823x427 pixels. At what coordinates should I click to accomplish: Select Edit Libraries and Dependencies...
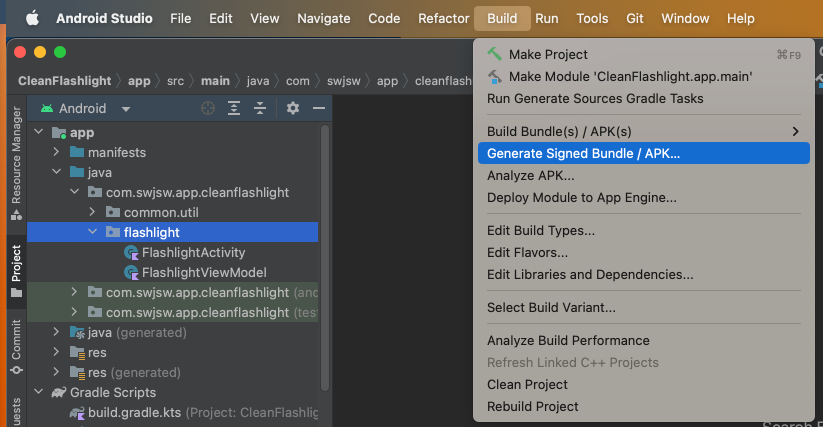click(643, 275)
